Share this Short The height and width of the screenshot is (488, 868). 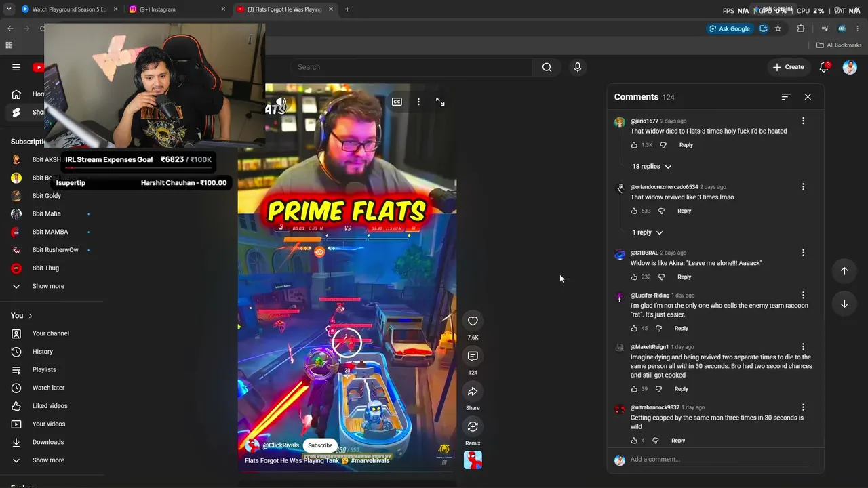click(x=473, y=392)
